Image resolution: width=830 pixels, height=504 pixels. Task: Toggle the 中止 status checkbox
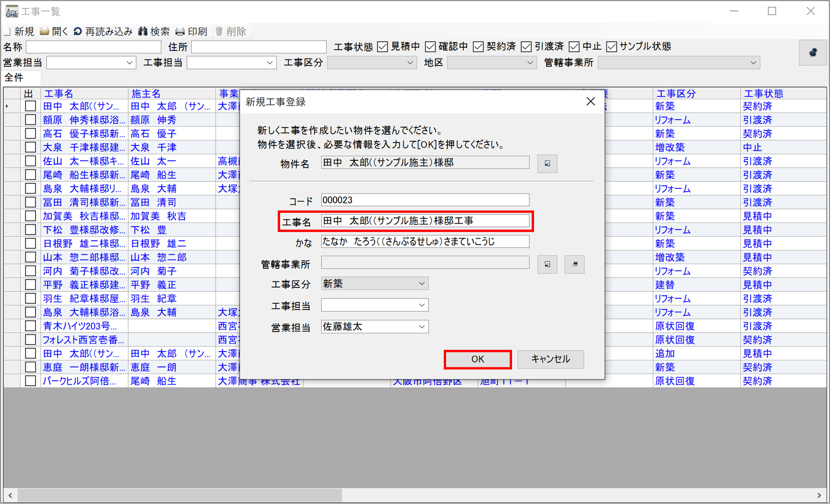tap(574, 47)
